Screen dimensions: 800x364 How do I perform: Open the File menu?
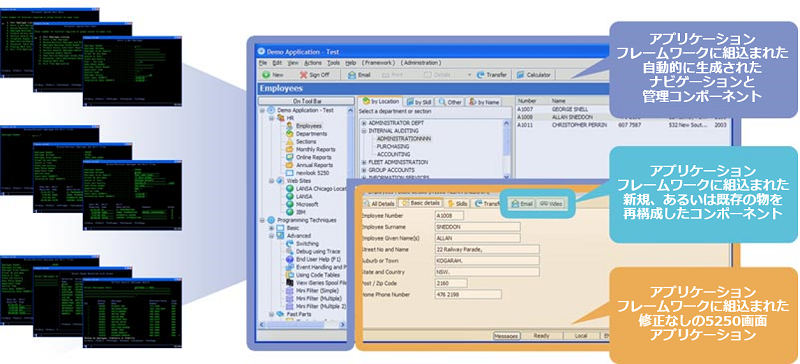[263, 62]
